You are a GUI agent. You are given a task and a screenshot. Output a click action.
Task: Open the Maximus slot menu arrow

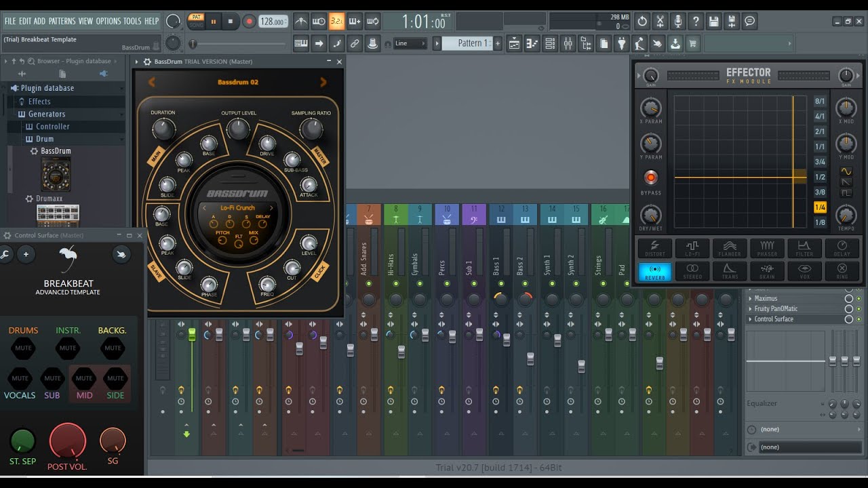point(750,298)
